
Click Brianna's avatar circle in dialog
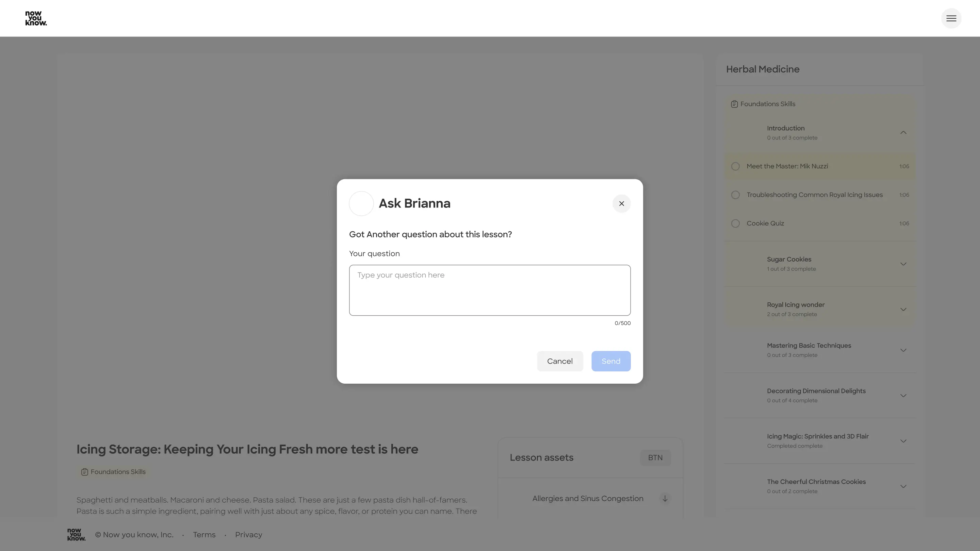[361, 203]
